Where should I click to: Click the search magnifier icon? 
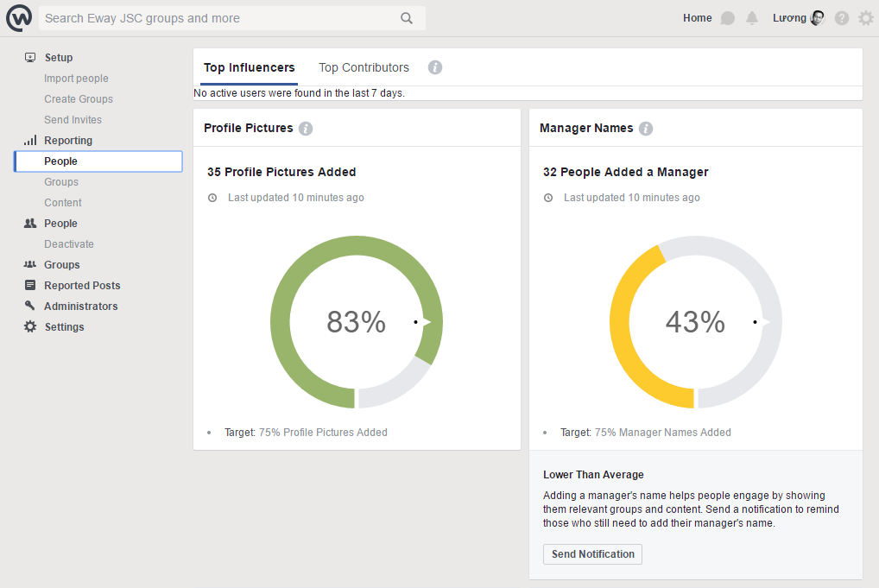tap(407, 18)
